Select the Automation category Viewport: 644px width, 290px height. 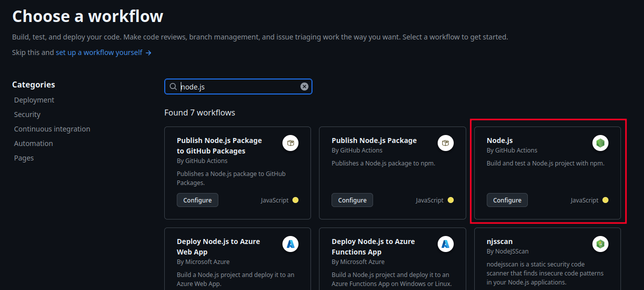coord(33,143)
